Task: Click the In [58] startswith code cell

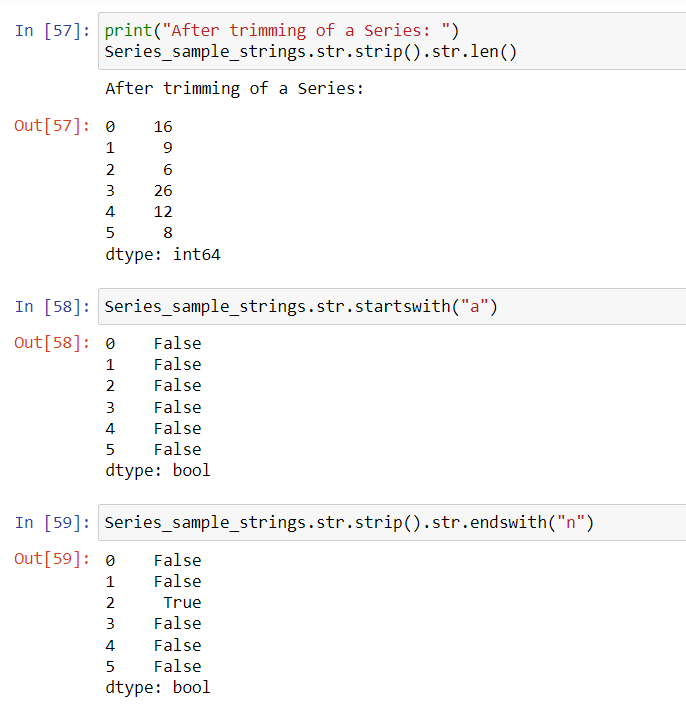Action: [x=392, y=306]
